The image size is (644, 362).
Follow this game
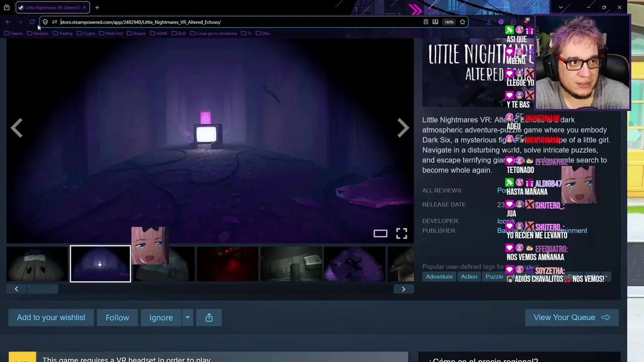pos(117,318)
